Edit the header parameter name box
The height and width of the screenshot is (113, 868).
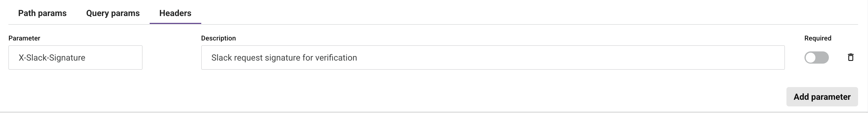[75, 58]
